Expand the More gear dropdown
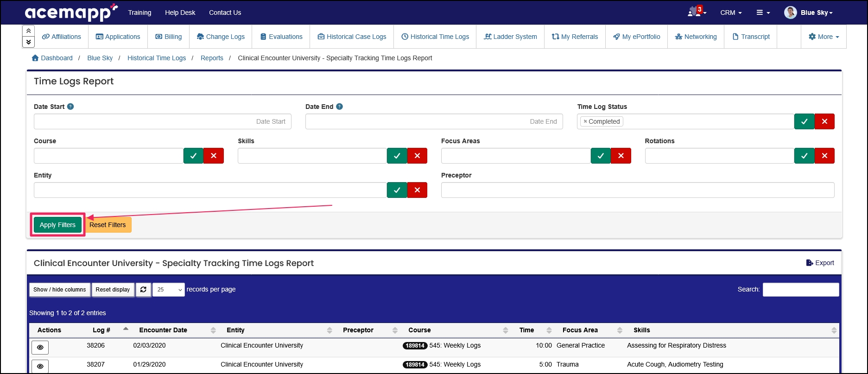This screenshot has height=374, width=868. click(x=824, y=37)
